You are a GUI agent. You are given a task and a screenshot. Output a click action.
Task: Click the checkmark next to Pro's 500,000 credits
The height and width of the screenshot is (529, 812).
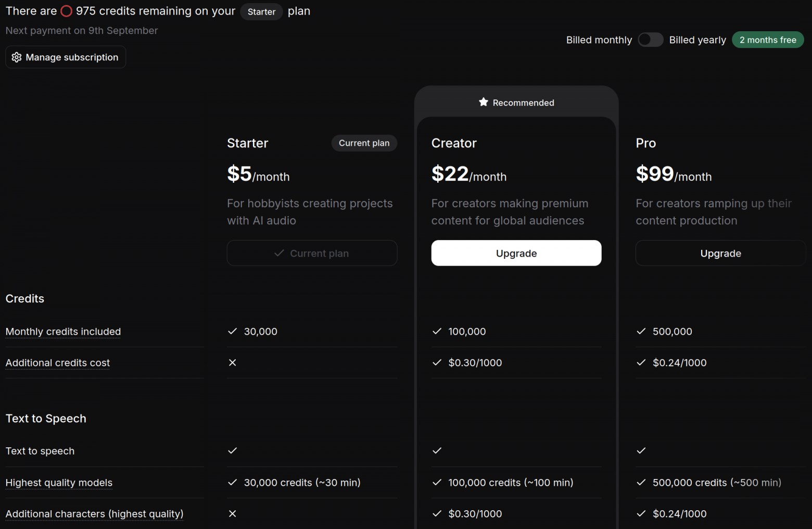(x=641, y=331)
